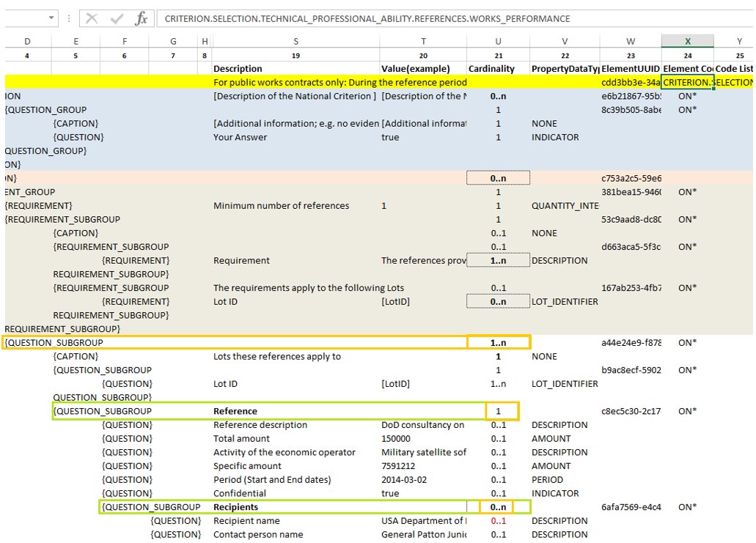Click the QUANTITY_INTE data type cell

(565, 206)
